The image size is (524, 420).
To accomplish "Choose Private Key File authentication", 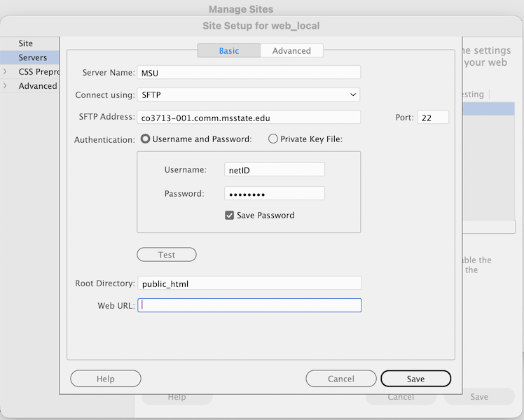I will point(273,139).
